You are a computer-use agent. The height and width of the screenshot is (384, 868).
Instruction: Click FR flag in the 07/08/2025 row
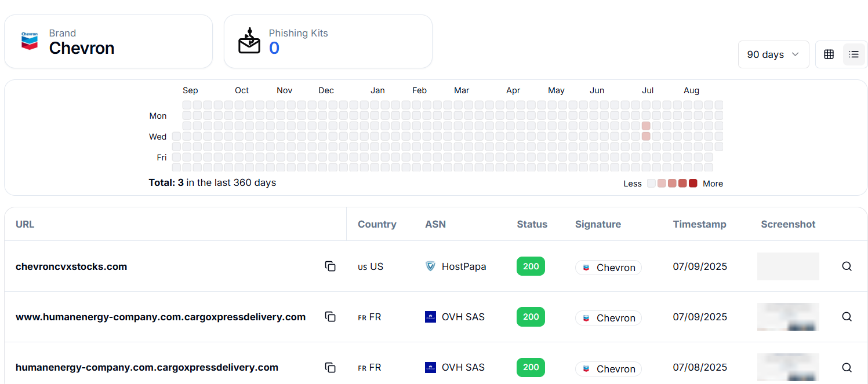click(x=362, y=368)
